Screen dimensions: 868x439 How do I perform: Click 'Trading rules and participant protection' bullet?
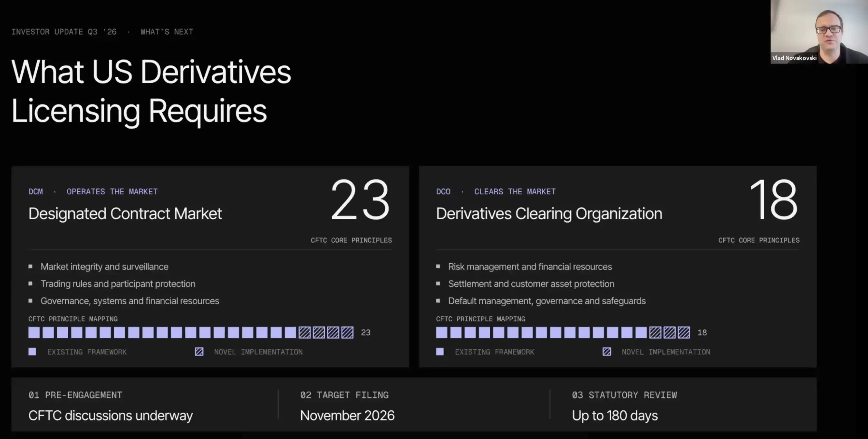click(118, 284)
